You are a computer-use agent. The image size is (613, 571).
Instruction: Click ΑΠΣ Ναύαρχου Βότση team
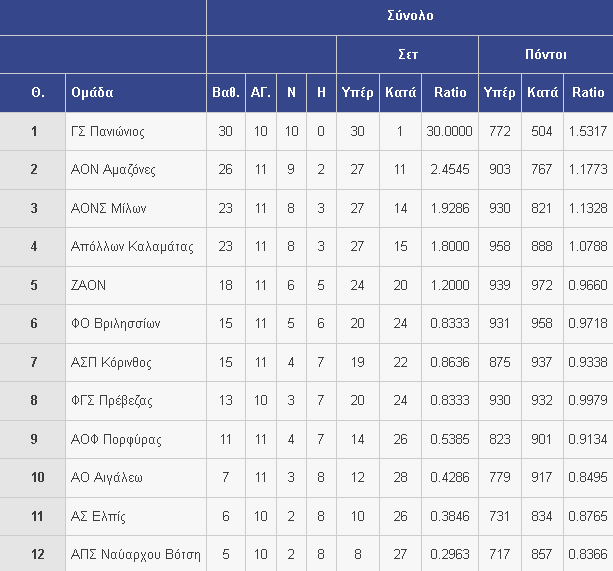point(135,554)
